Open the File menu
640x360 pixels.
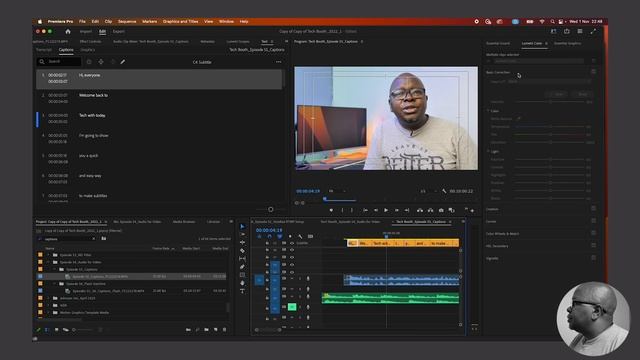pos(82,21)
